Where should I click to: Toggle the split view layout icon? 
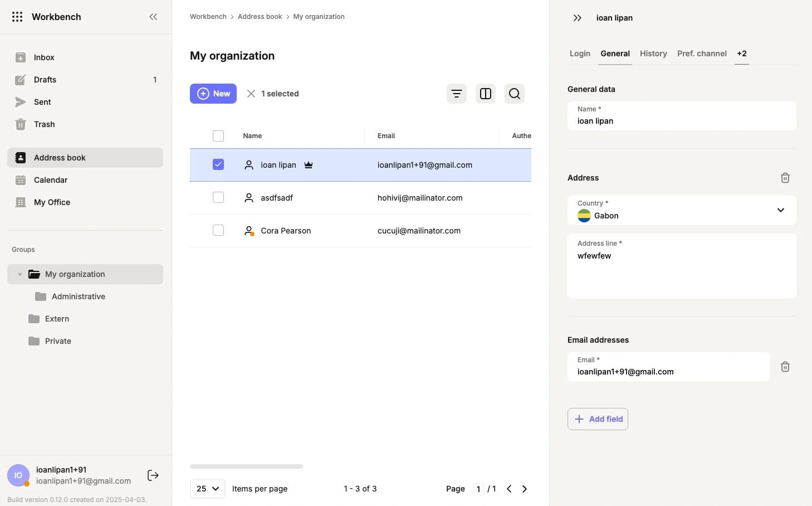coord(485,93)
